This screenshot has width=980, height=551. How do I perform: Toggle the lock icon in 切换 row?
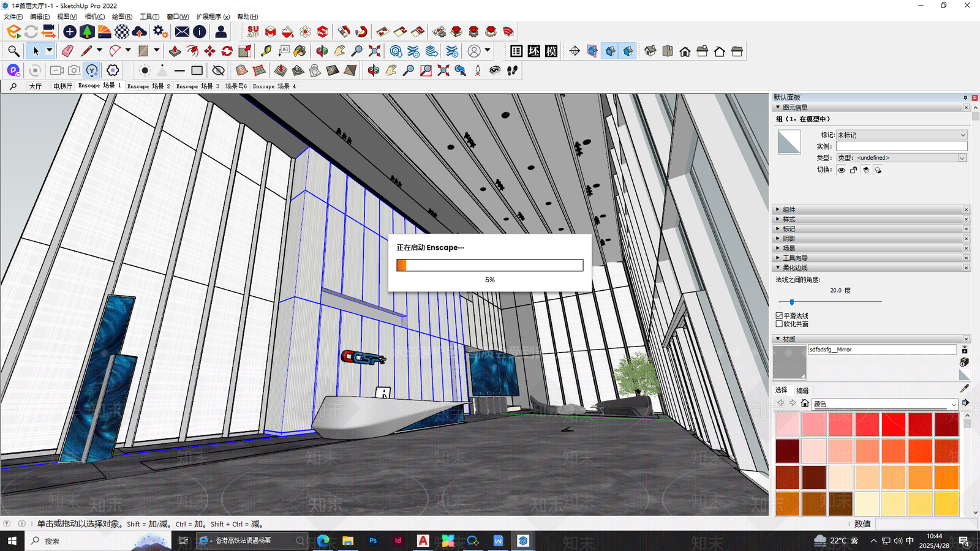tap(854, 170)
